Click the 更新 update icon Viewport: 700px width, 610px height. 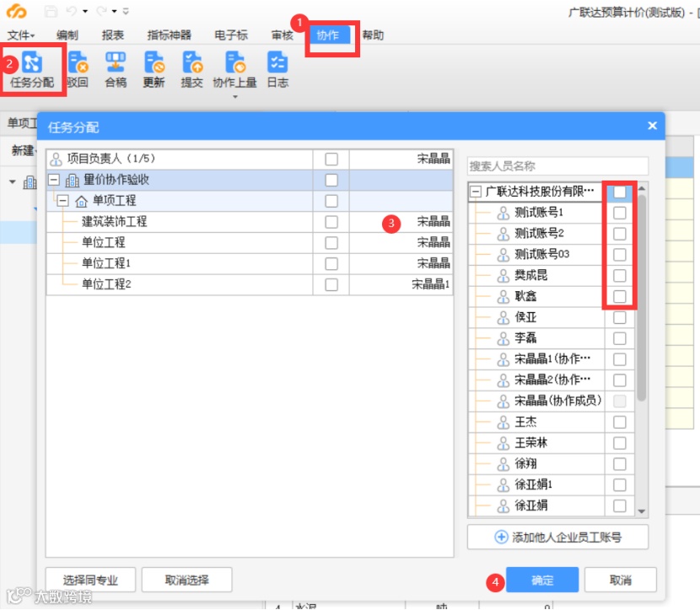point(154,62)
